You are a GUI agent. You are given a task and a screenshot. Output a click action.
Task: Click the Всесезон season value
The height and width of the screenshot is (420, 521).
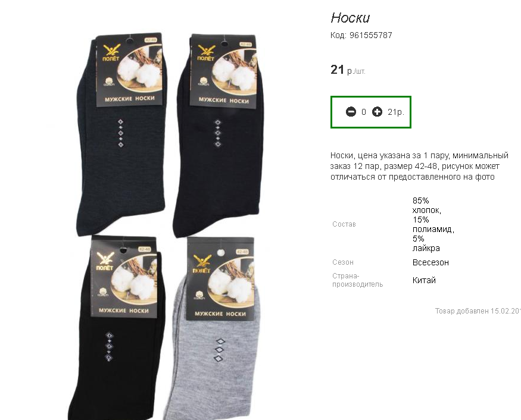point(430,262)
